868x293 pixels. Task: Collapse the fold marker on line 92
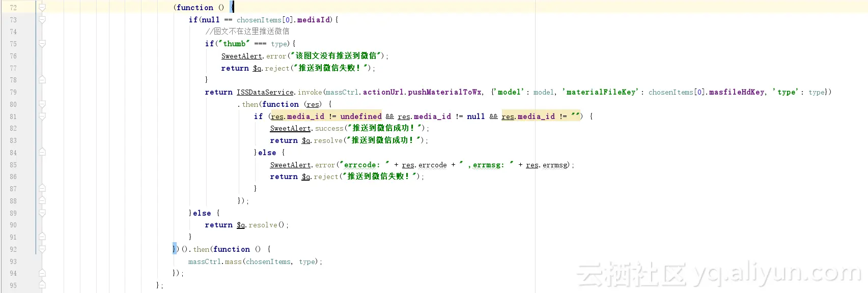42,249
